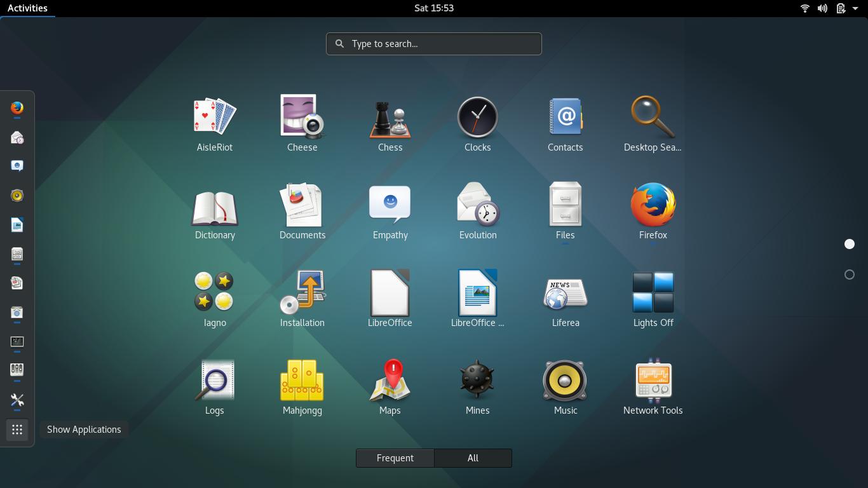Open the volume control in the top bar
Screen dimensions: 868x488
pyautogui.click(x=822, y=8)
